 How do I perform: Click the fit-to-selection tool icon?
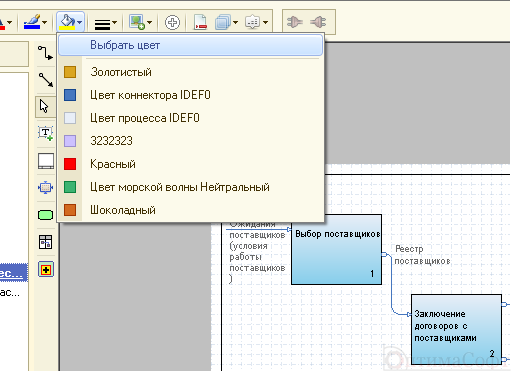(x=45, y=188)
